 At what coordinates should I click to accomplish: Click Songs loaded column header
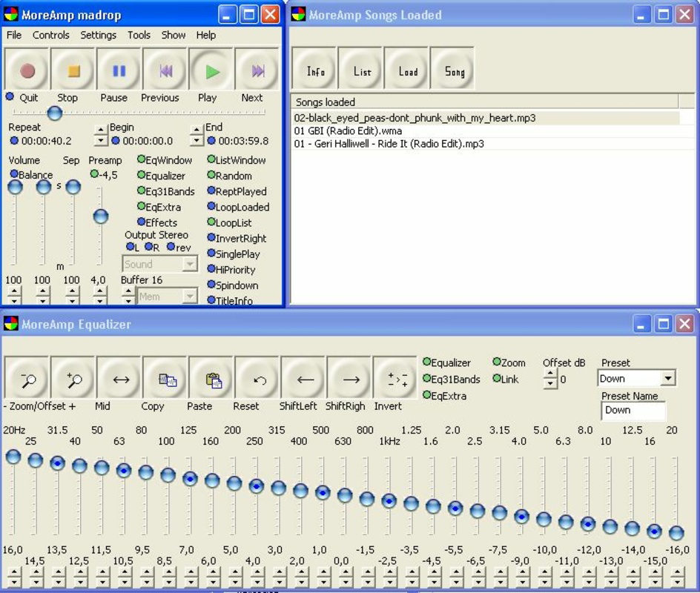coord(485,102)
